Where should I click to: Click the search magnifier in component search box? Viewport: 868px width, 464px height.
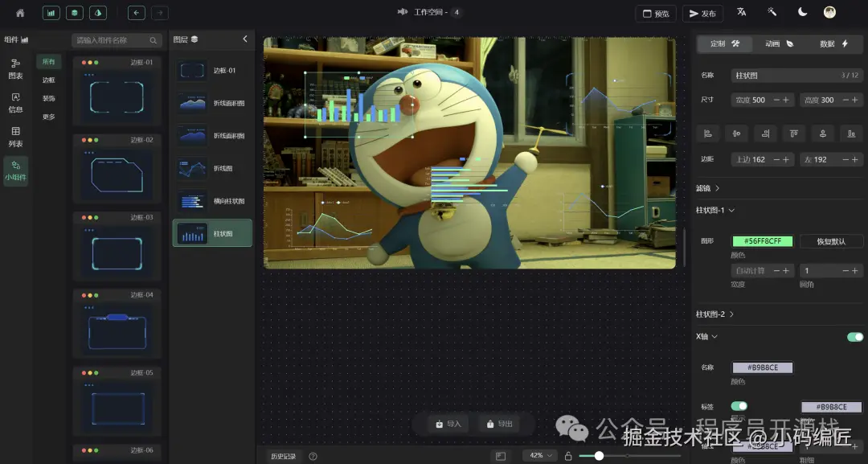pos(153,40)
